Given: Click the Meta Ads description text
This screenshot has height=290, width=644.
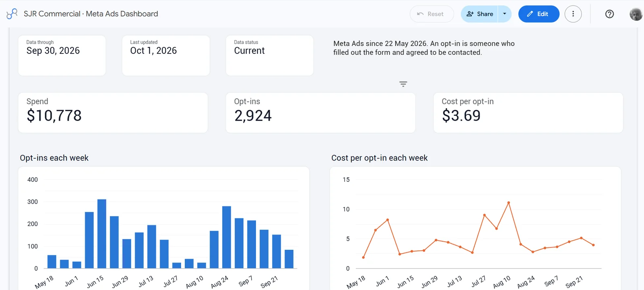Looking at the screenshot, I should point(424,48).
